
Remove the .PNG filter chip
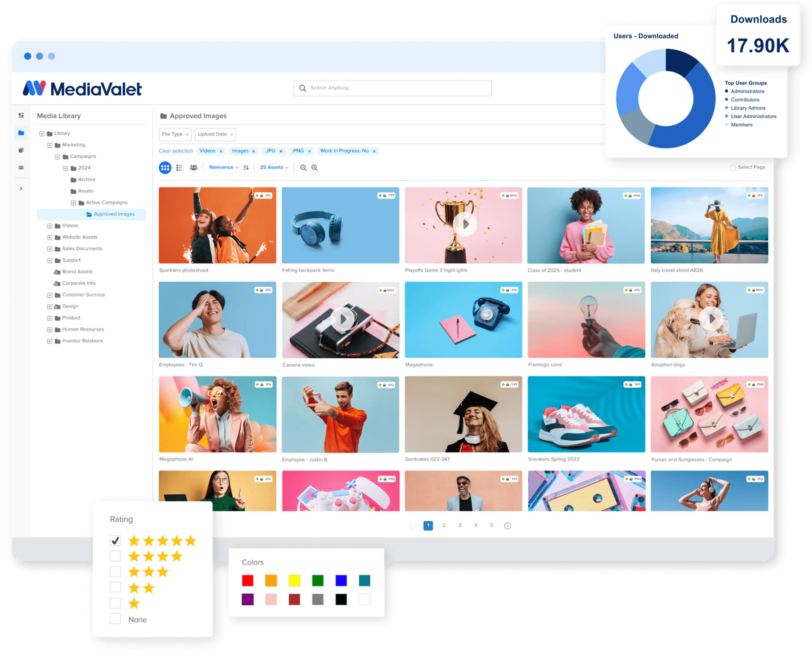309,151
